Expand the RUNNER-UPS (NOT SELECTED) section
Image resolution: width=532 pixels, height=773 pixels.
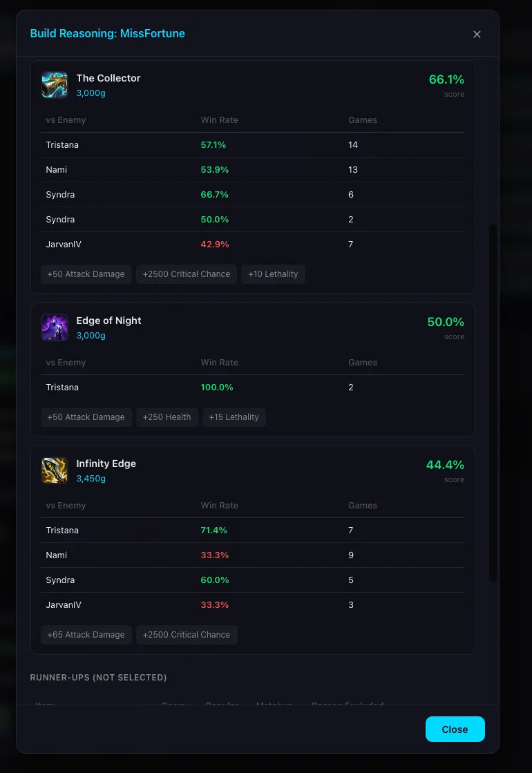tap(98, 678)
